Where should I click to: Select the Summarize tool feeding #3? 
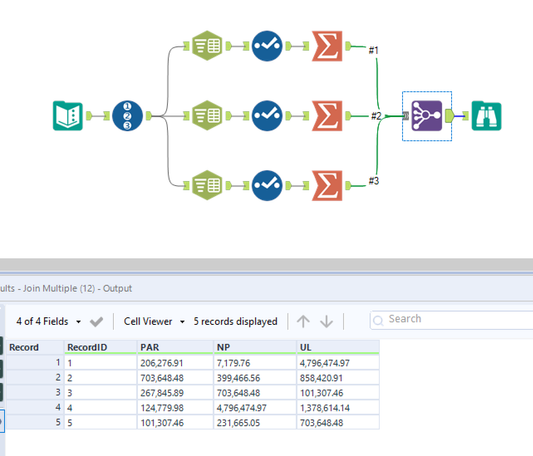click(x=327, y=185)
